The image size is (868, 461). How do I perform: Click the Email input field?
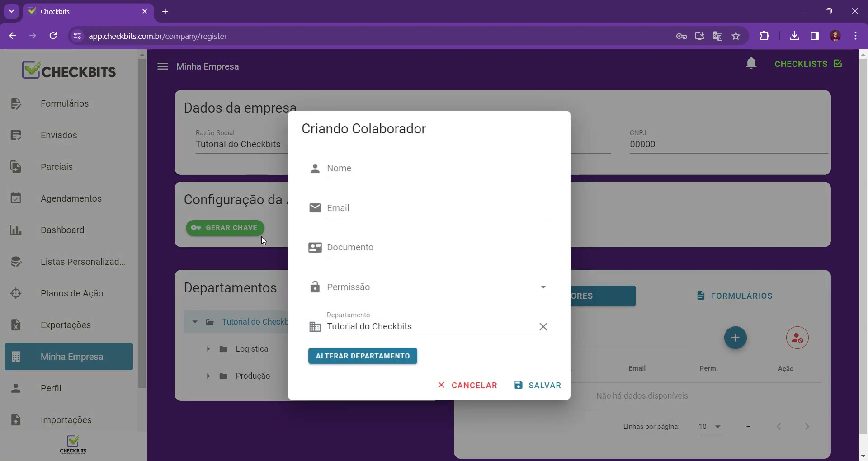[438, 208]
